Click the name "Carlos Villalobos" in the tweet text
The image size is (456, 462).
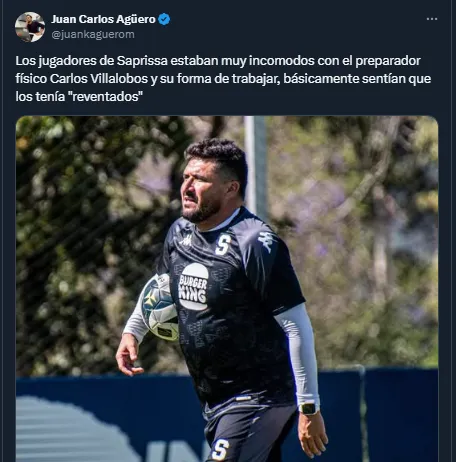coord(99,79)
